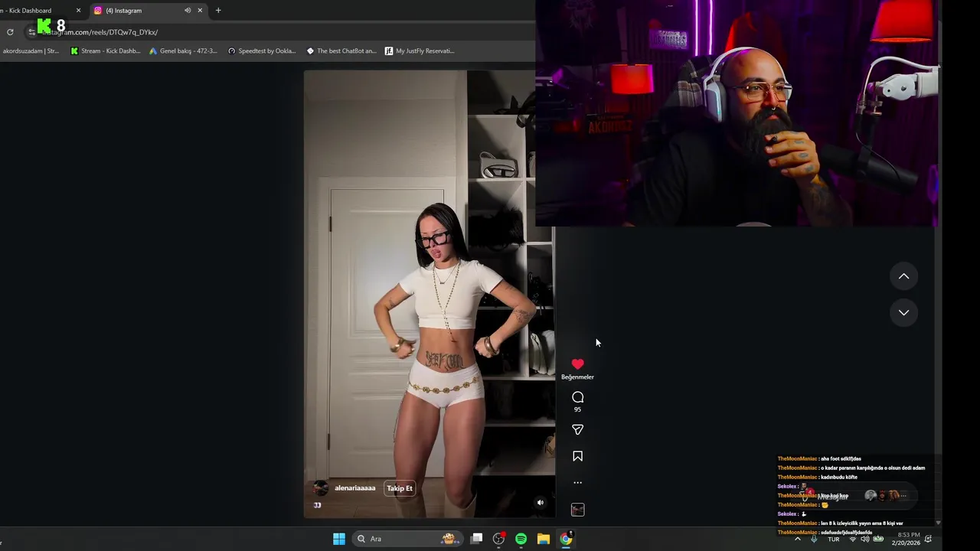View site information icon in address bar
The height and width of the screenshot is (551, 980).
pos(31,32)
